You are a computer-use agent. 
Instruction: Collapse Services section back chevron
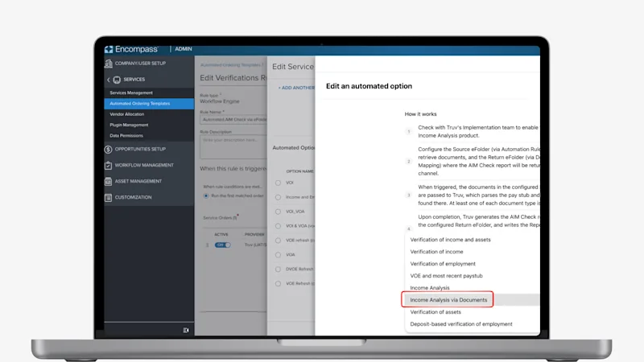click(109, 80)
